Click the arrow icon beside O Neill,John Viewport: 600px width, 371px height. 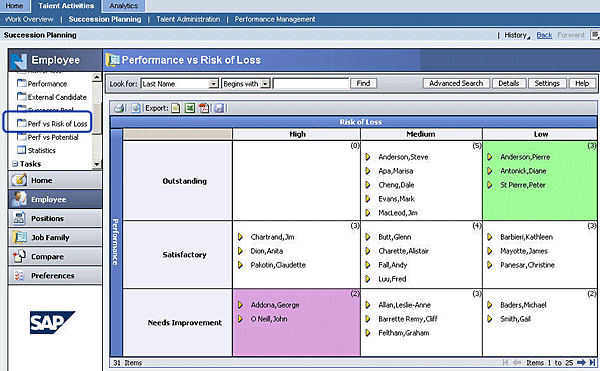(x=240, y=319)
